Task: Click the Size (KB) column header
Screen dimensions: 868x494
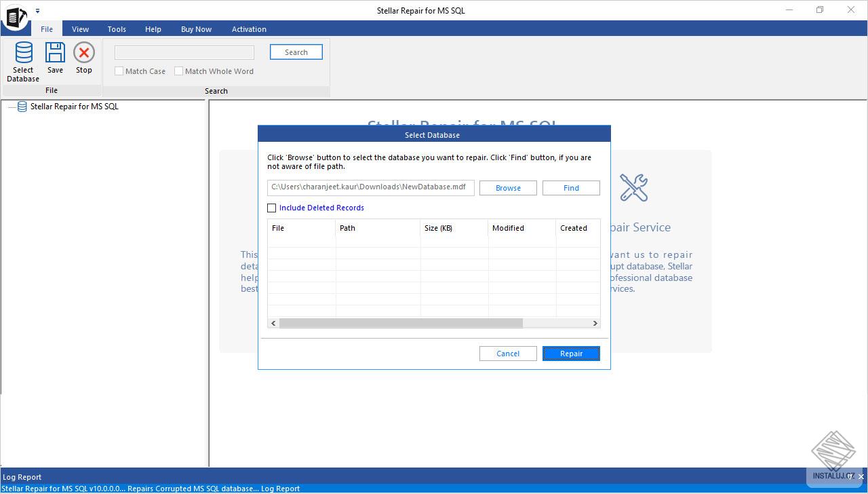Action: click(x=454, y=228)
